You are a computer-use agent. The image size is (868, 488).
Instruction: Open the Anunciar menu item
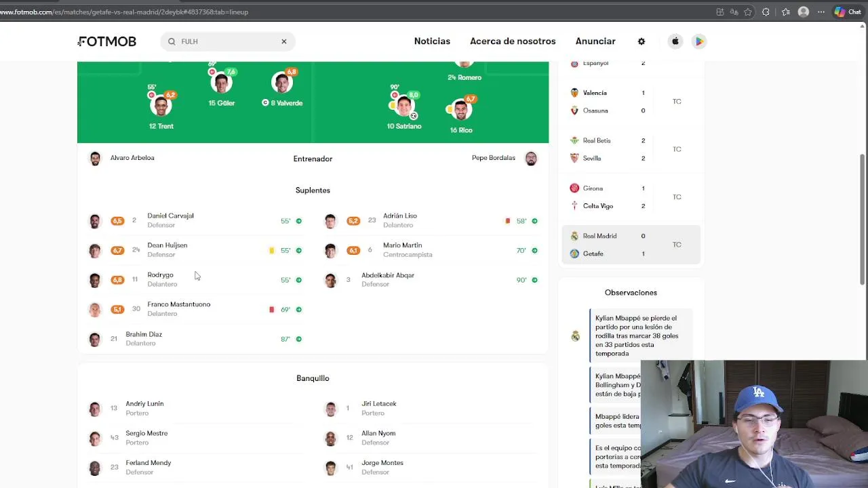595,41
